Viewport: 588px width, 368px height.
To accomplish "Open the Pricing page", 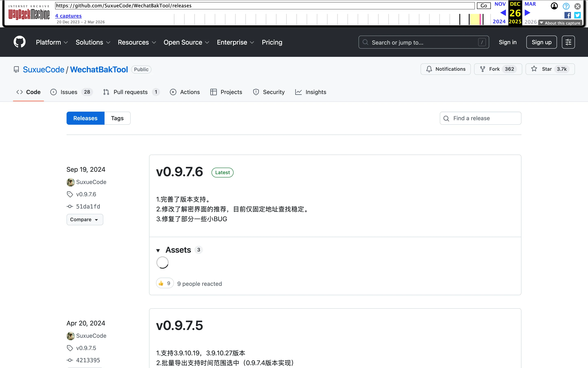I will 272,42.
